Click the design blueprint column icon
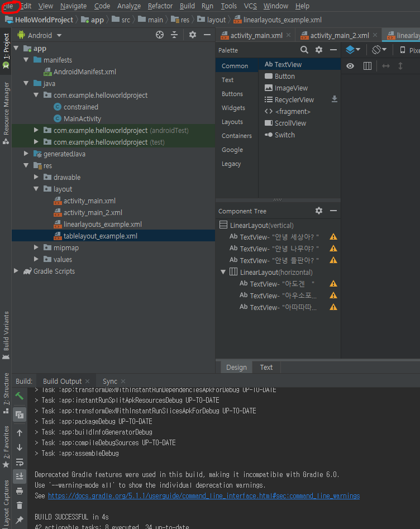Viewport: 420px width, 529px height. coord(367,66)
